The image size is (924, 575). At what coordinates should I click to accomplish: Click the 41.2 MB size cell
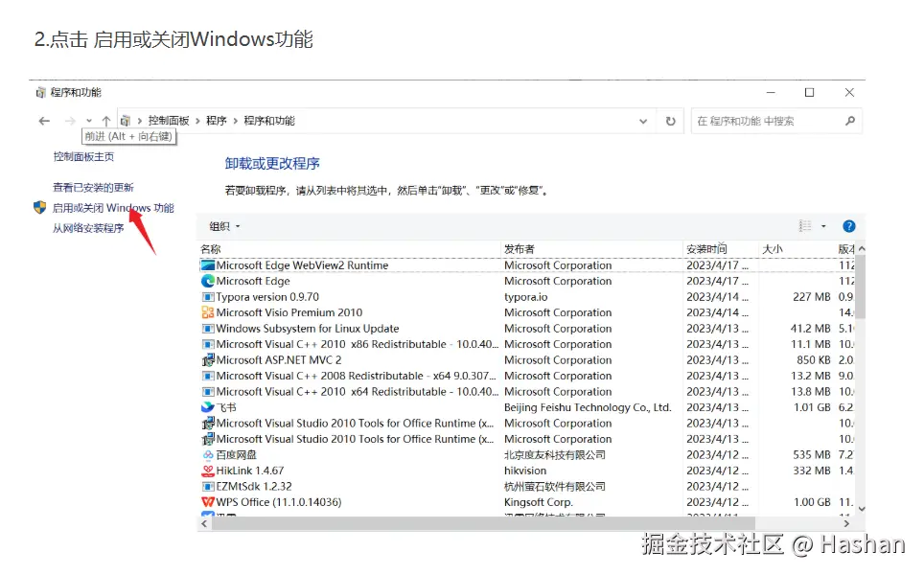tap(810, 329)
